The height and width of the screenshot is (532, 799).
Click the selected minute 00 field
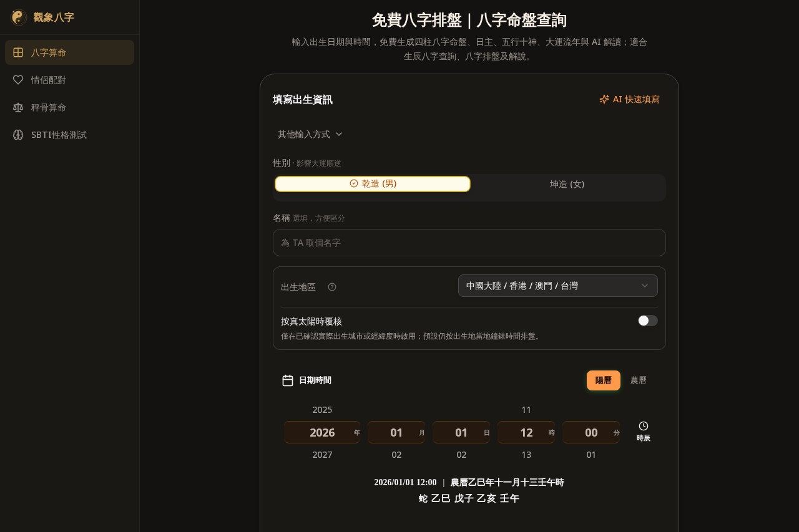[x=591, y=432]
